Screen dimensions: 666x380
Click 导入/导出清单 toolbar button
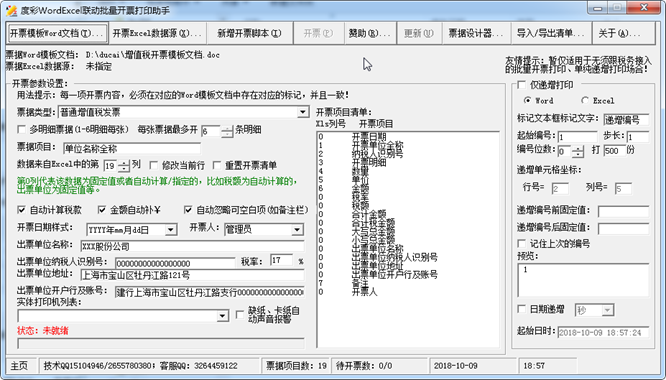click(x=551, y=33)
